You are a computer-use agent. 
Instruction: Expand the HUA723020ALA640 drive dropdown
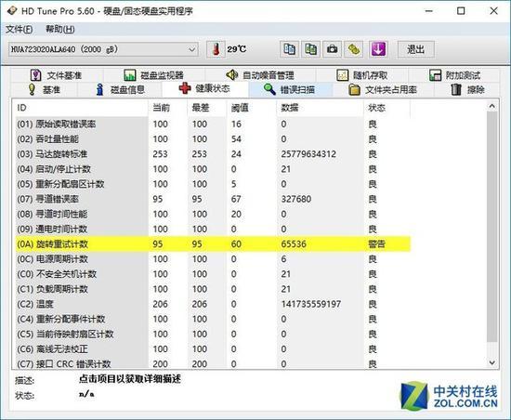(x=103, y=49)
